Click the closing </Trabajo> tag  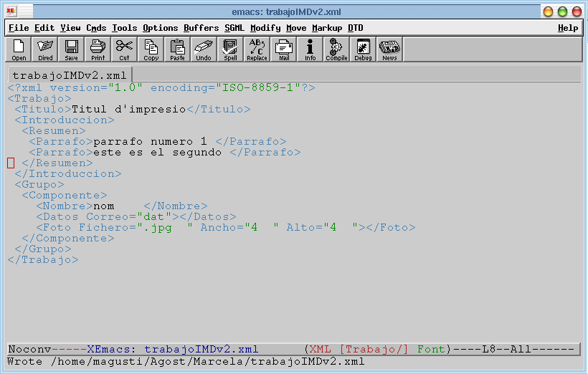43,260
